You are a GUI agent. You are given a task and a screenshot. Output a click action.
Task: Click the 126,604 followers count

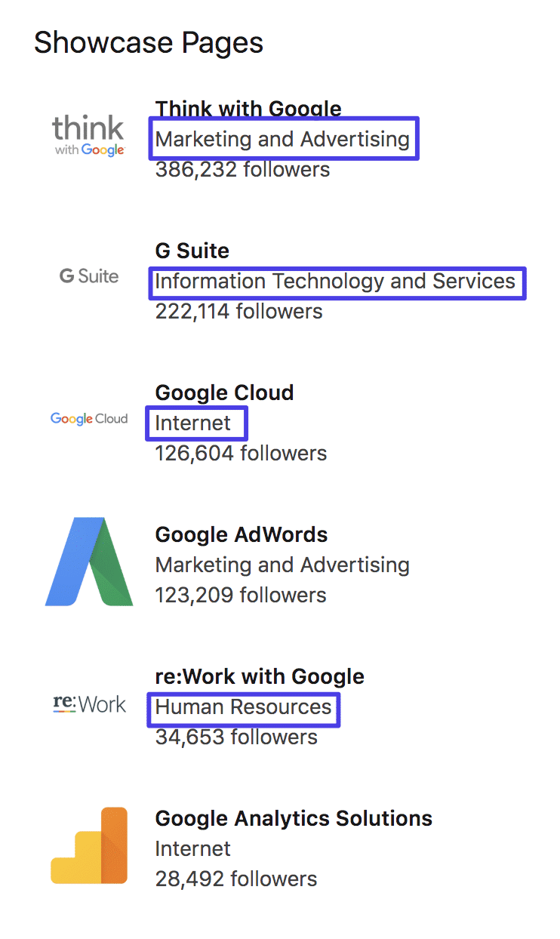point(239,453)
